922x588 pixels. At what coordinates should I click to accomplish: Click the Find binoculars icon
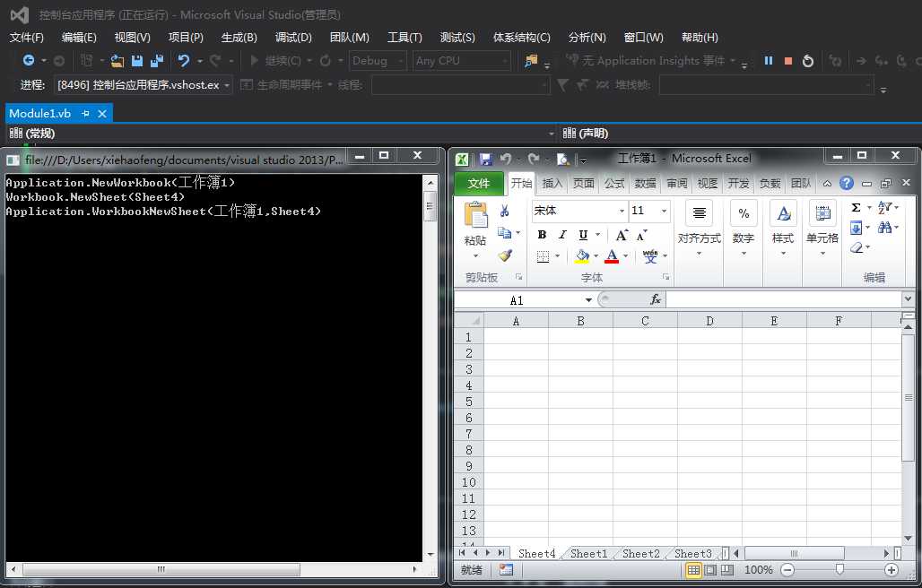tap(884, 228)
